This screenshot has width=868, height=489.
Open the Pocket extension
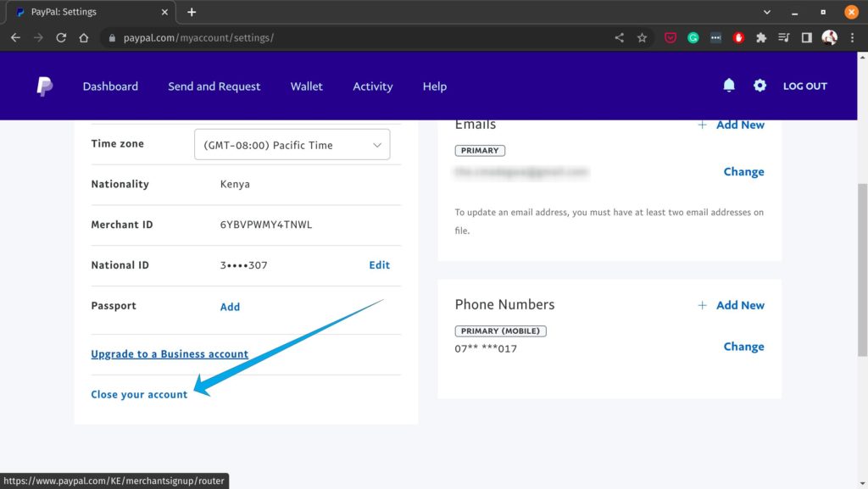coord(670,37)
